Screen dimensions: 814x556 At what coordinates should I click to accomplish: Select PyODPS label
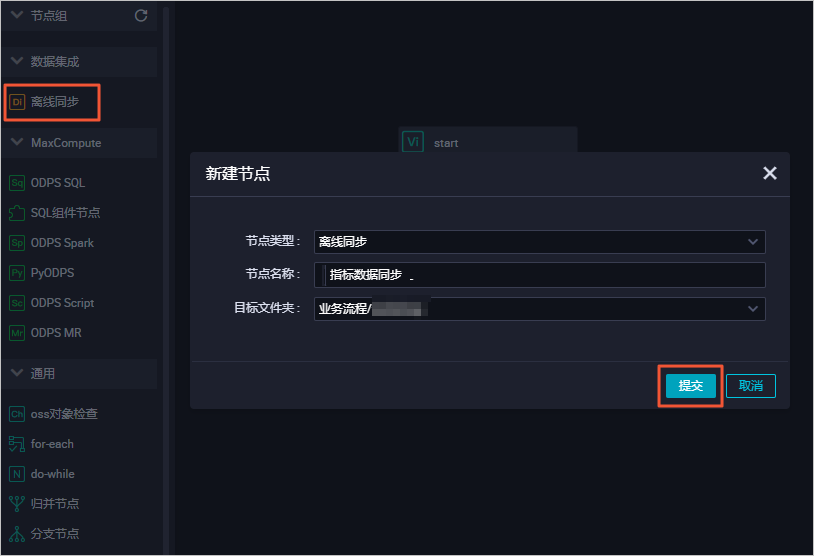52,273
